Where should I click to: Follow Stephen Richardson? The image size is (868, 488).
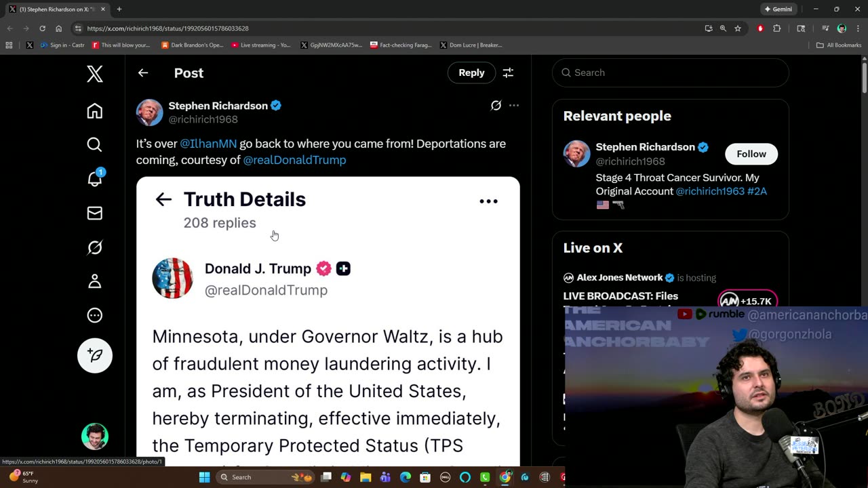click(751, 154)
